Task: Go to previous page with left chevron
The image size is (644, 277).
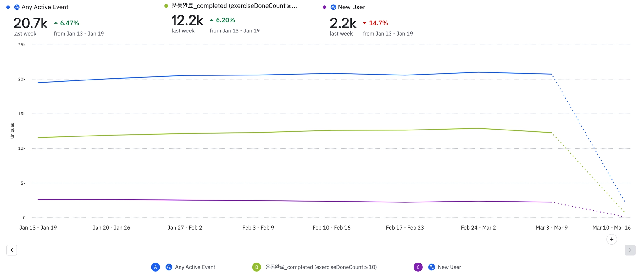Action: click(12, 250)
